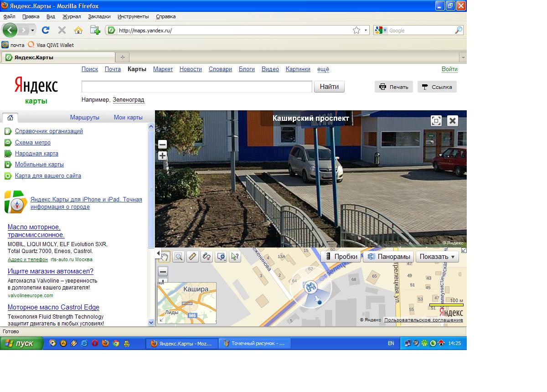
Task: Open the Схема метро link
Action: tap(33, 142)
